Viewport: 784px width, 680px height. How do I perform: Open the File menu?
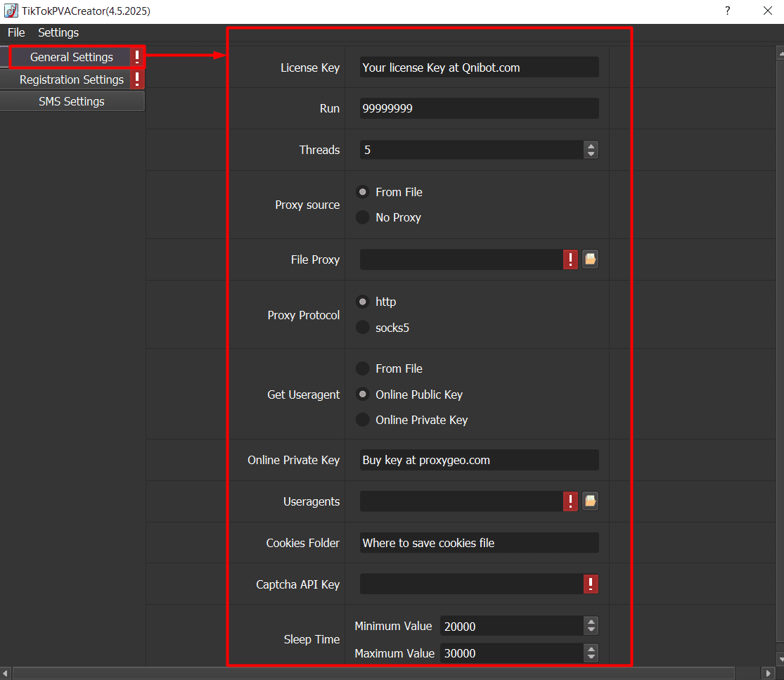[x=16, y=32]
